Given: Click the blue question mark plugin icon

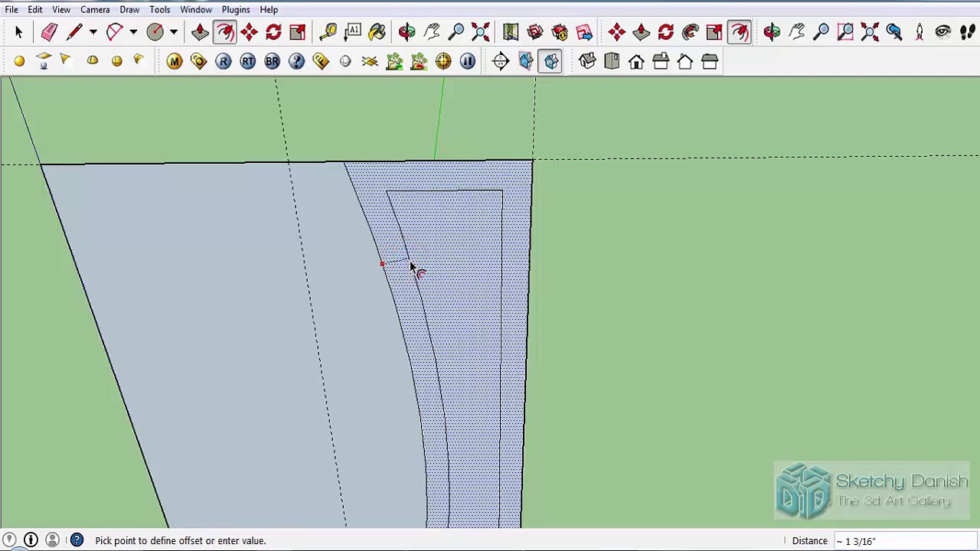Looking at the screenshot, I should [297, 61].
